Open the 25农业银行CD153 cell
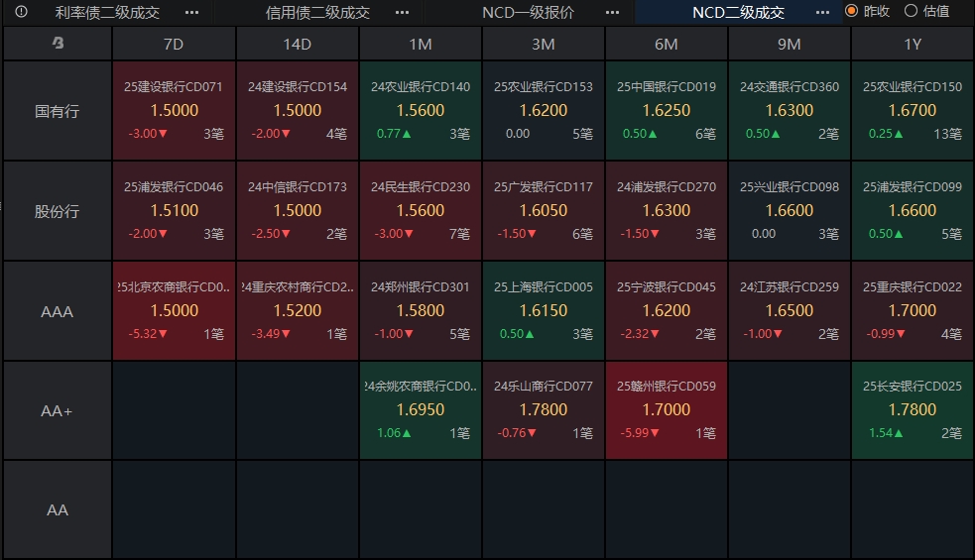Viewport: 975px width, 560px height. click(544, 111)
